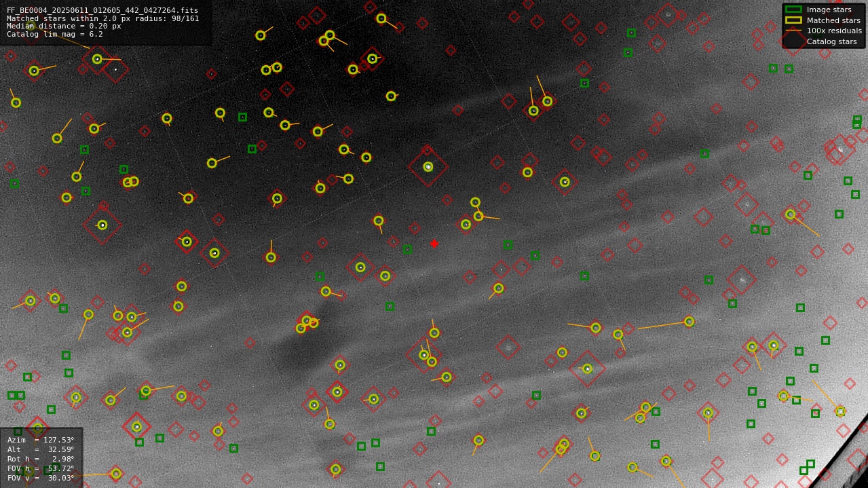Click the 'Azim = 127.53°' value
The image size is (868, 488).
(x=41, y=440)
